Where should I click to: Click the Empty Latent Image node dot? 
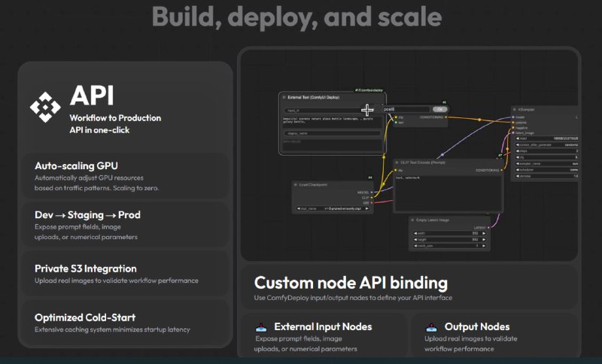tap(413, 220)
